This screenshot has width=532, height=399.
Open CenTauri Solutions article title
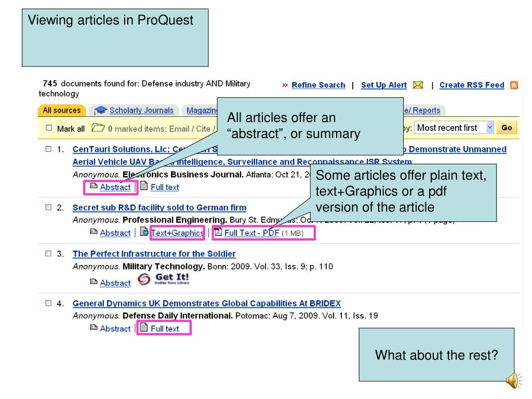tap(144, 149)
